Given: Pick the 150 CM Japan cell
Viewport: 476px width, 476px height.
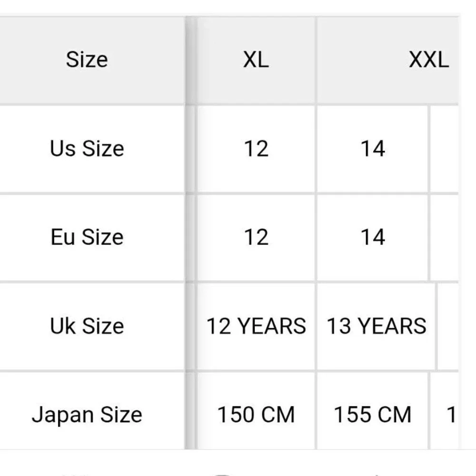Looking at the screenshot, I should tap(256, 411).
